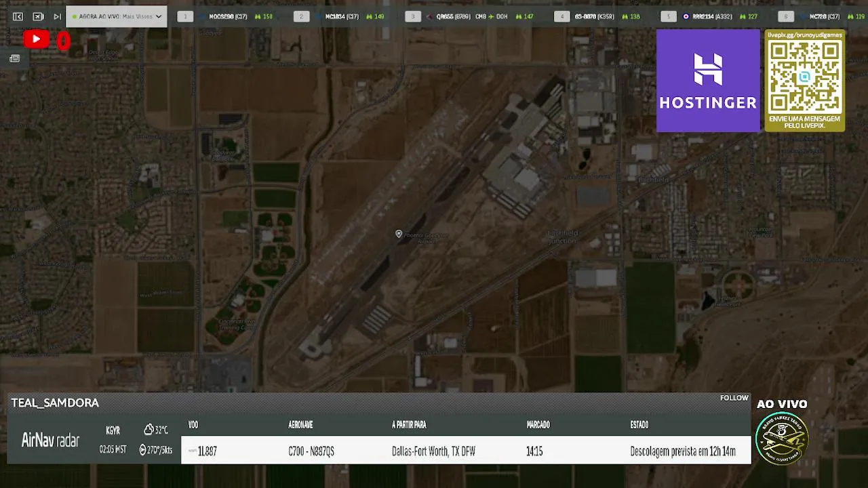
Task: Click the skip-to-start icon in top bar
Action: pyautogui.click(x=18, y=16)
